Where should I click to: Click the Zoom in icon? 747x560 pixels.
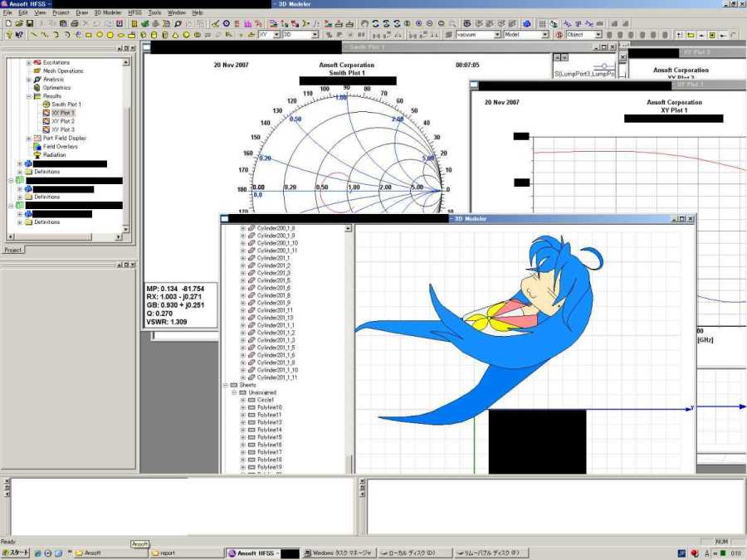tap(418, 23)
